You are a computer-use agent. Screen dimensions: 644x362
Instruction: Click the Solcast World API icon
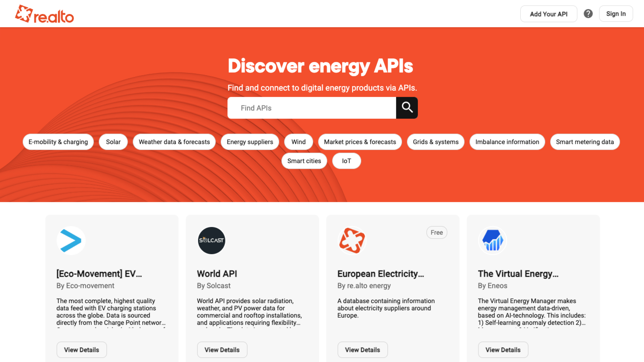point(211,240)
